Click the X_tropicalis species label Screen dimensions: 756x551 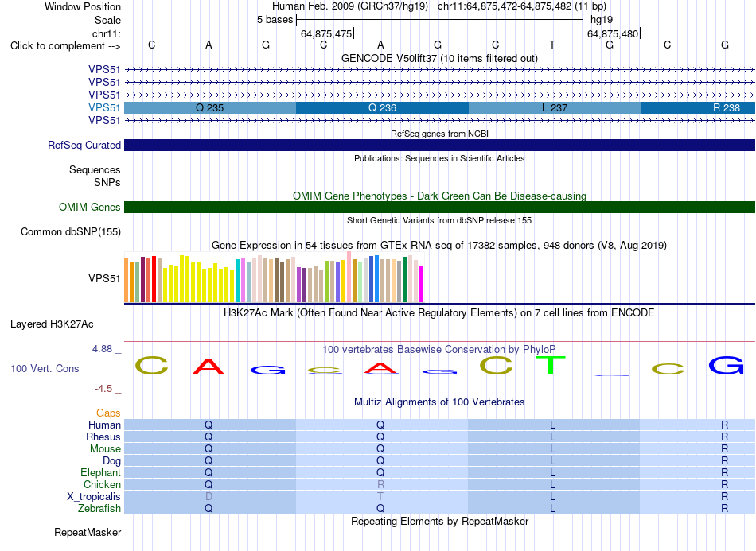click(94, 497)
